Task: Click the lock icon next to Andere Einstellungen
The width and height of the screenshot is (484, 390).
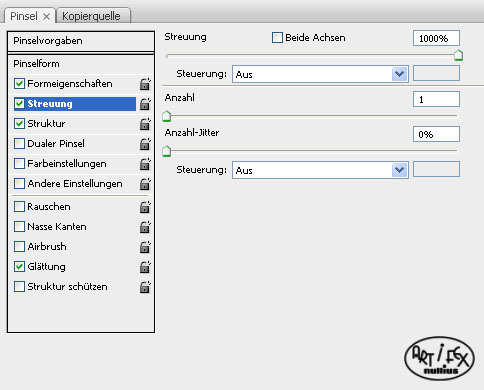Action: click(x=145, y=184)
